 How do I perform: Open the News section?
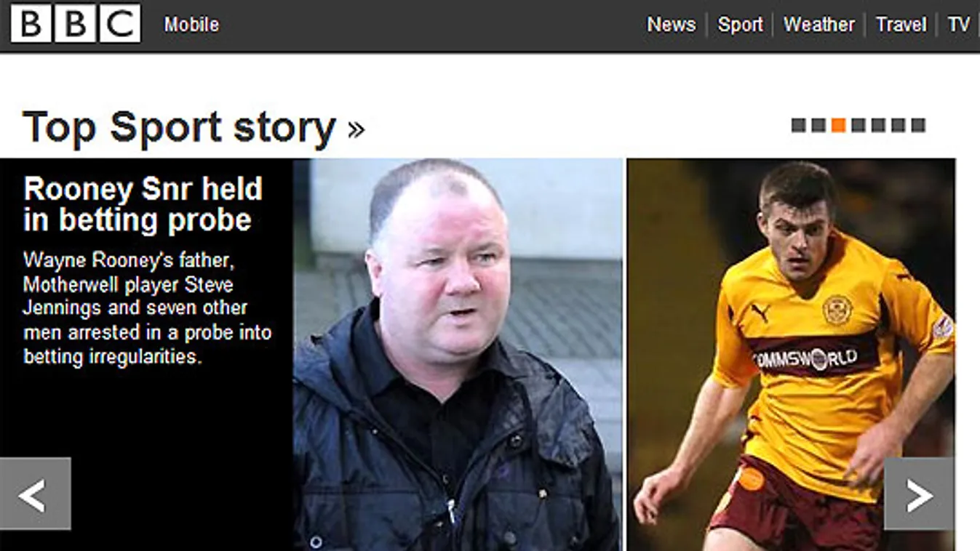[x=671, y=25]
